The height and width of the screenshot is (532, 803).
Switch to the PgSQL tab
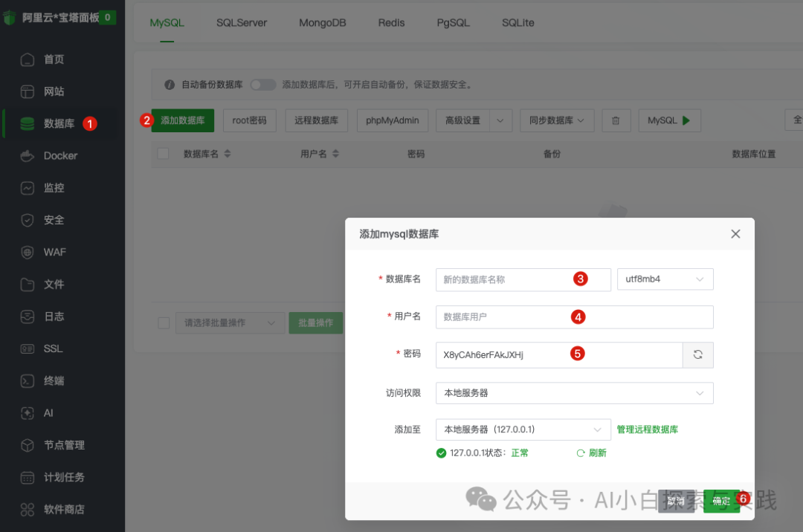(454, 23)
